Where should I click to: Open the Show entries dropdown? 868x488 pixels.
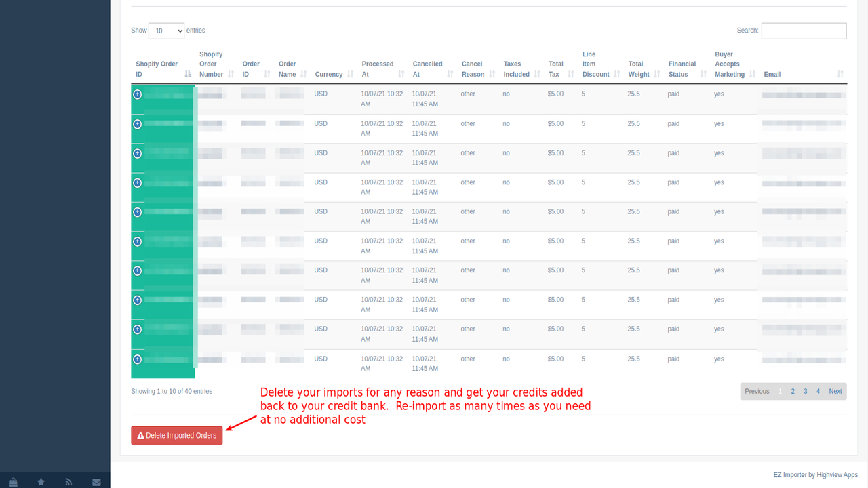[x=166, y=30]
